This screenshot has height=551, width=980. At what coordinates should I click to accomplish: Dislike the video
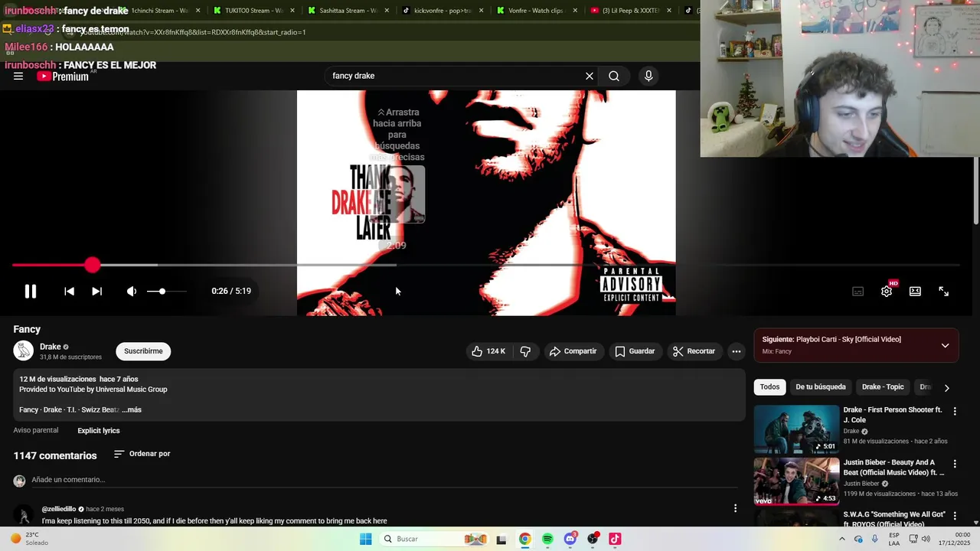[x=525, y=351]
